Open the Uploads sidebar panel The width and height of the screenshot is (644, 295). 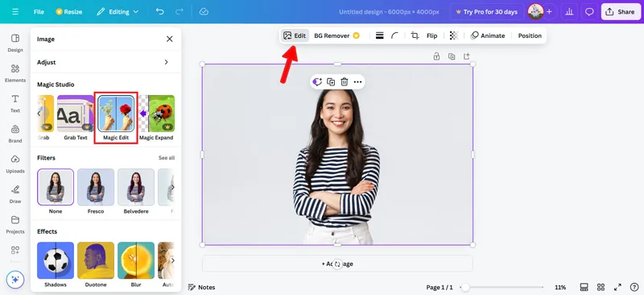tap(15, 164)
